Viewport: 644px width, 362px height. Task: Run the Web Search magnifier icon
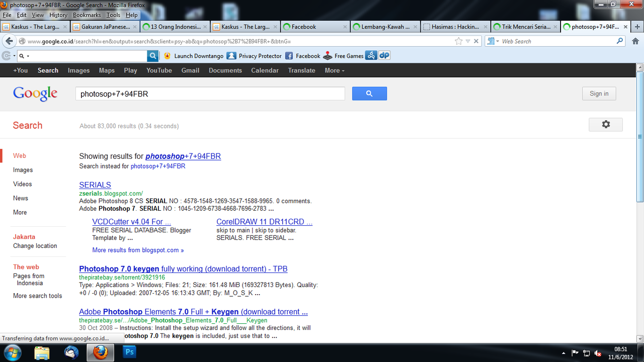point(620,41)
